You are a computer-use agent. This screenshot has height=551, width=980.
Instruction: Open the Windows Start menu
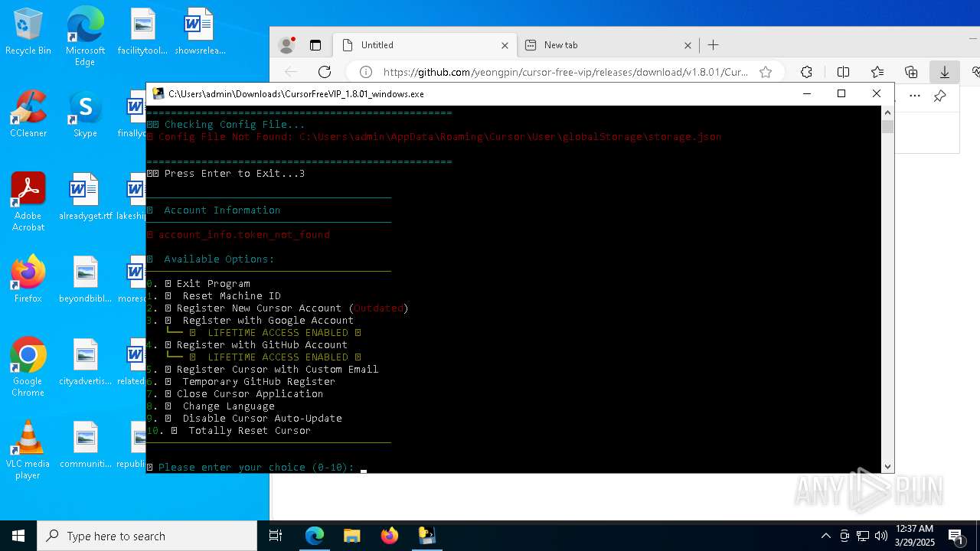(18, 536)
